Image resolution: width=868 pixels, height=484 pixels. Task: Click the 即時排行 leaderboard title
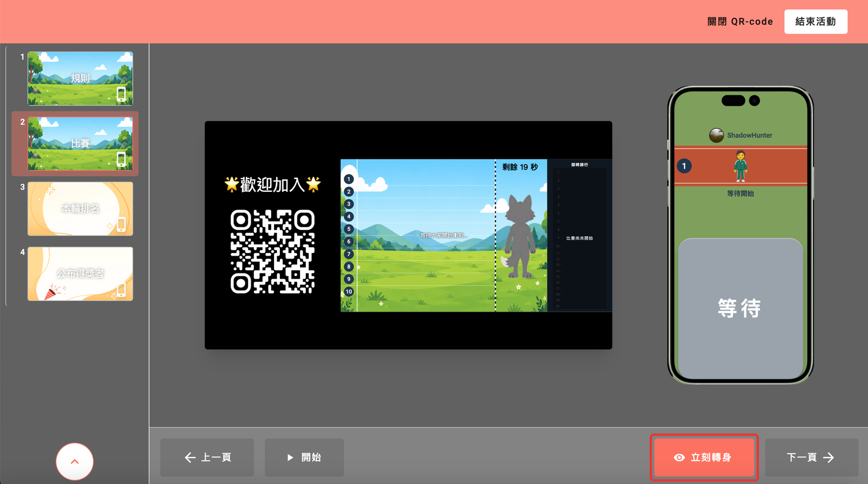pos(579,165)
